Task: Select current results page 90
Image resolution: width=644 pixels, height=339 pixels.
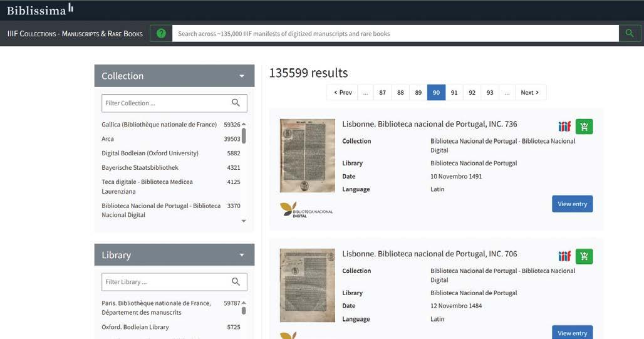Action: pyautogui.click(x=436, y=93)
